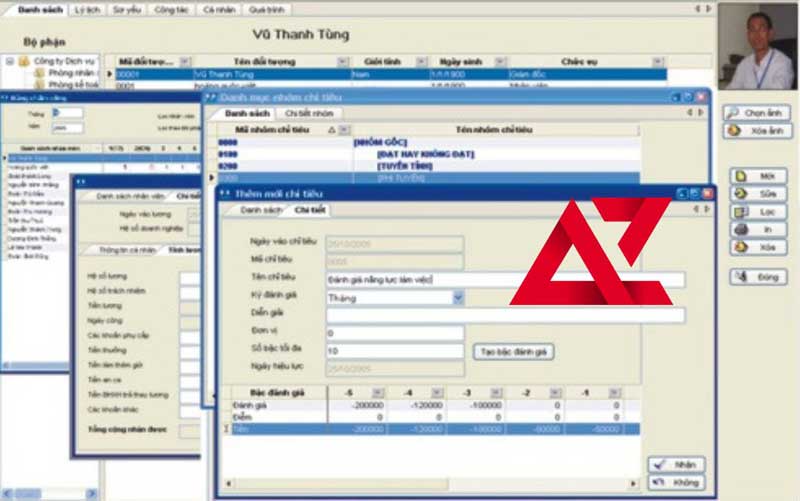Viewport: 800px width, 501px height.
Task: Select the Công ty Dịch vụ folder icon
Action: (x=24, y=61)
